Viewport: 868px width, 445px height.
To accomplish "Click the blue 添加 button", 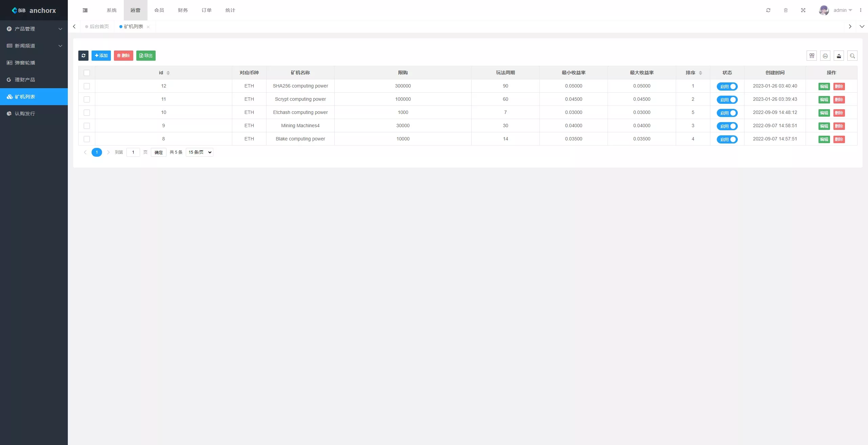I will point(101,56).
